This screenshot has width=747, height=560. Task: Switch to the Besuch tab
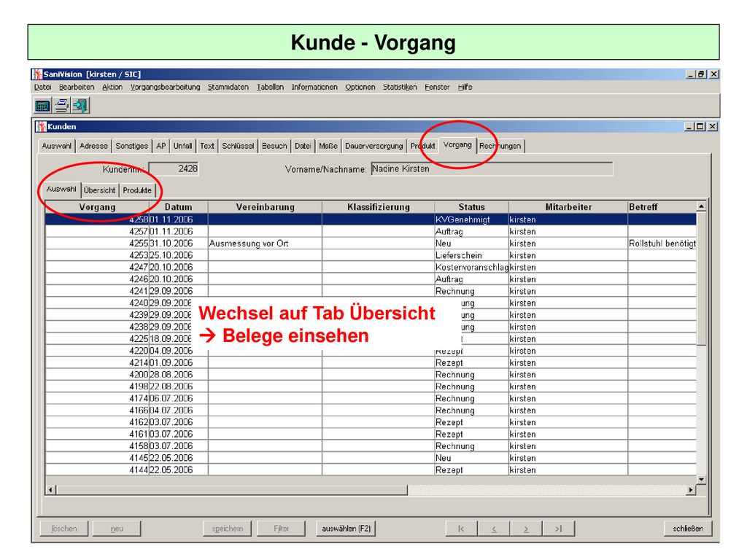pyautogui.click(x=274, y=146)
